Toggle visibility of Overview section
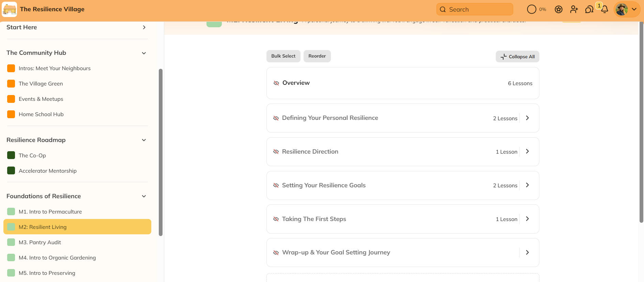The image size is (644, 282). [x=276, y=83]
